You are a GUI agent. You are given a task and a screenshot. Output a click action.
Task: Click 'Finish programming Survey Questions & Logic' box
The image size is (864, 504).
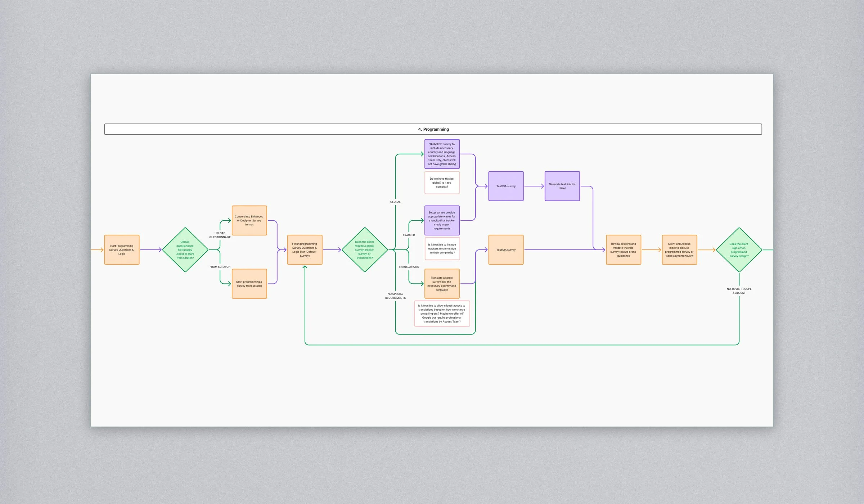tap(305, 250)
